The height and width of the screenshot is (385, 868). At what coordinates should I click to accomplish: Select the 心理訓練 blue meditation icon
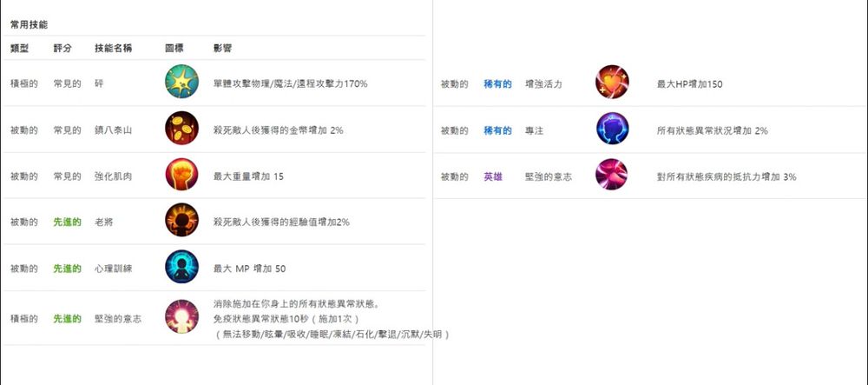181,267
